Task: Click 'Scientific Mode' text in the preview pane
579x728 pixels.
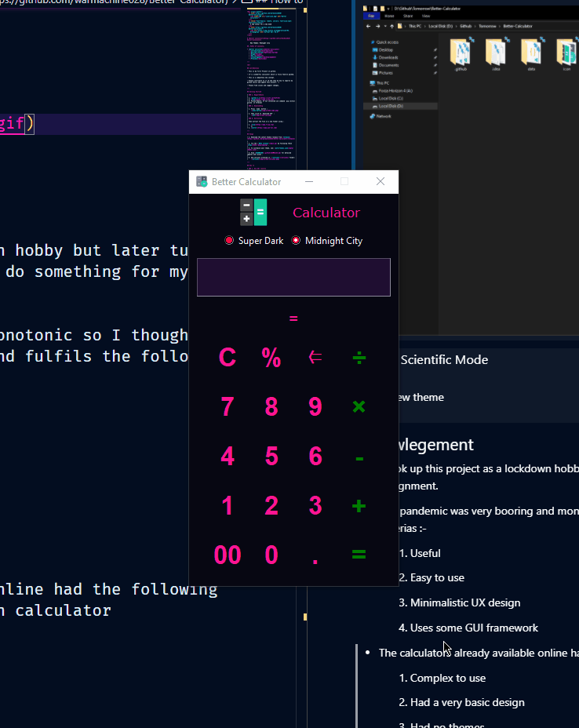Action: point(444,360)
